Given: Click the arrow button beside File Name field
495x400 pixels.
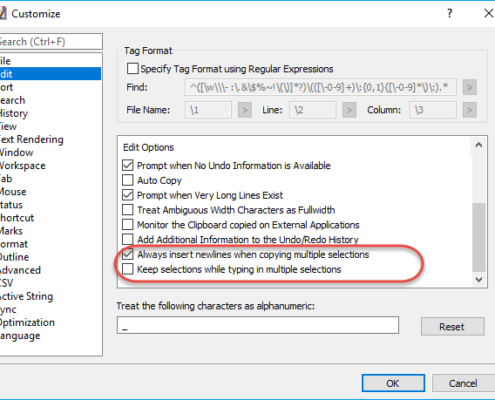Looking at the screenshot, I should click(244, 110).
